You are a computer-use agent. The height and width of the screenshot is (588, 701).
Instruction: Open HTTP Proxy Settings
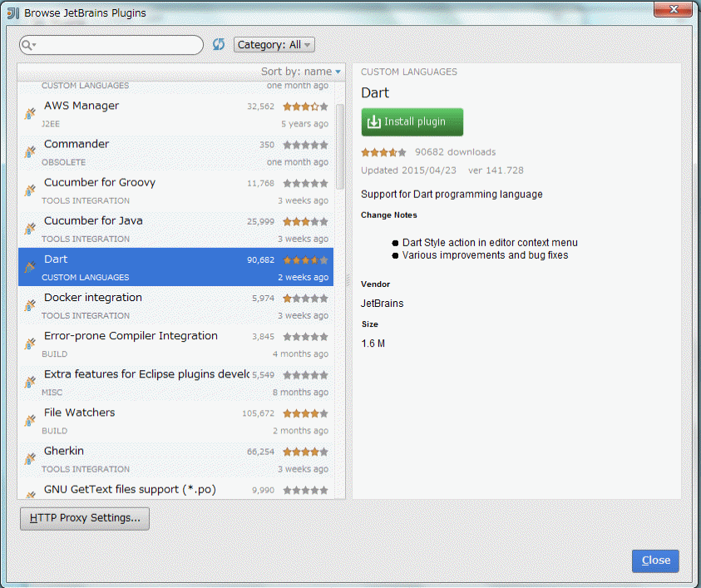pyautogui.click(x=85, y=518)
